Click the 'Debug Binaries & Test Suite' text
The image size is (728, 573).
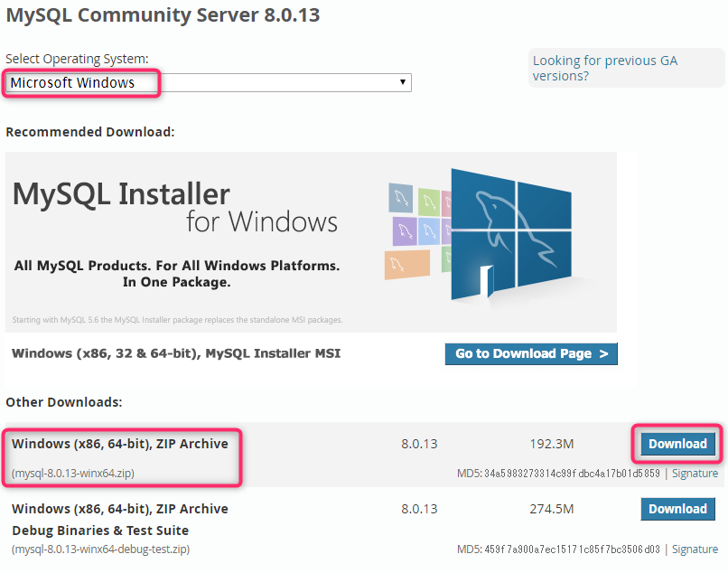(x=100, y=531)
